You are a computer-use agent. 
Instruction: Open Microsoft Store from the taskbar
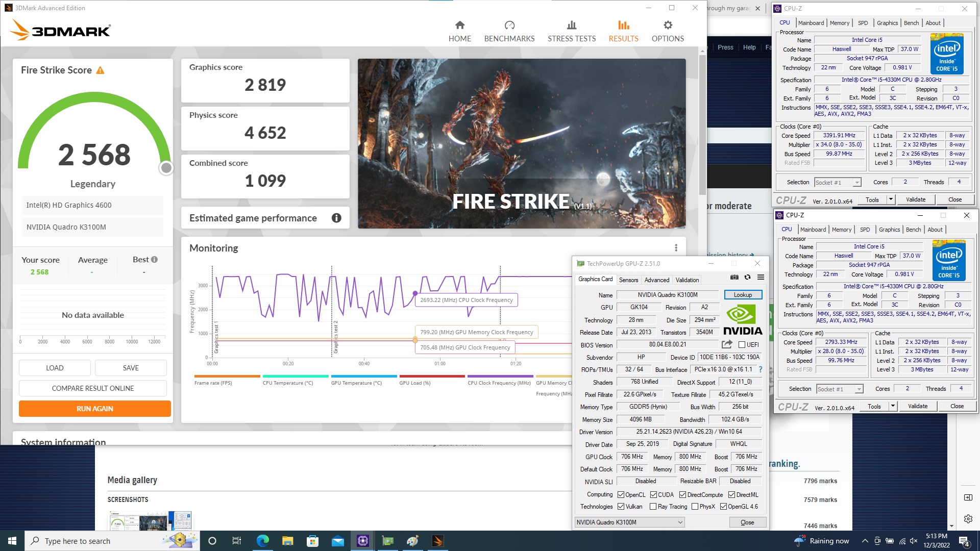[x=312, y=541]
